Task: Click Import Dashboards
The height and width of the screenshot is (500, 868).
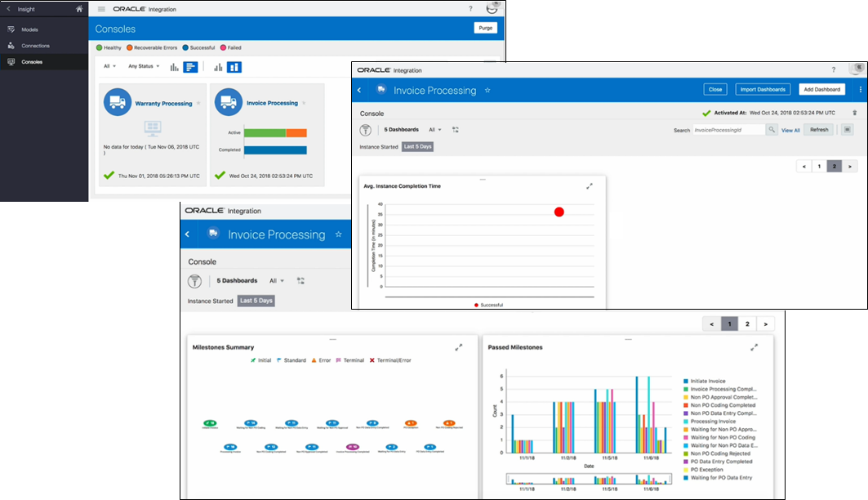Action: [x=763, y=89]
